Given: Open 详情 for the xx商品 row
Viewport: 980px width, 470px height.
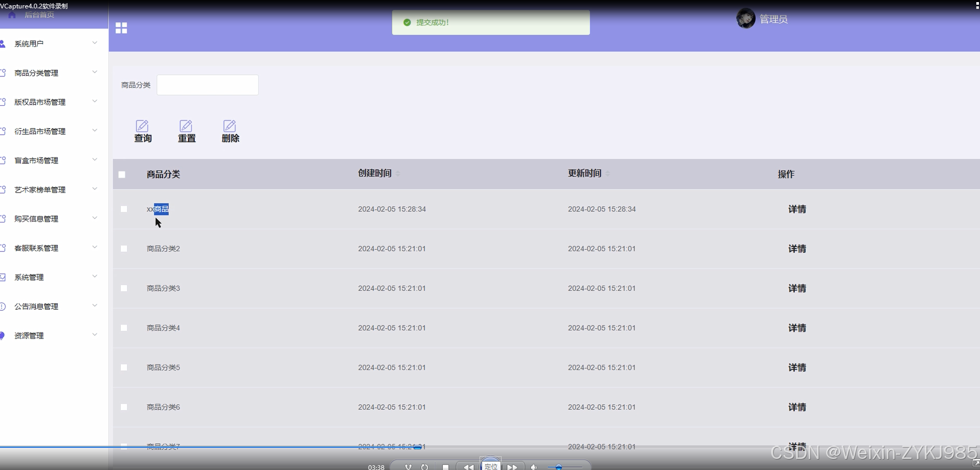Looking at the screenshot, I should [x=797, y=209].
